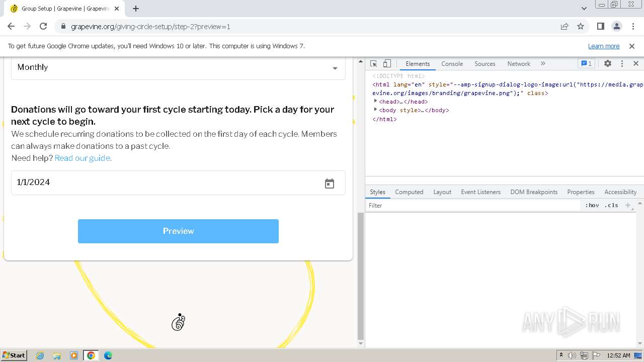644x362 pixels.
Task: Click the taskbar clock showing 12:52 AM
Action: click(x=618, y=355)
